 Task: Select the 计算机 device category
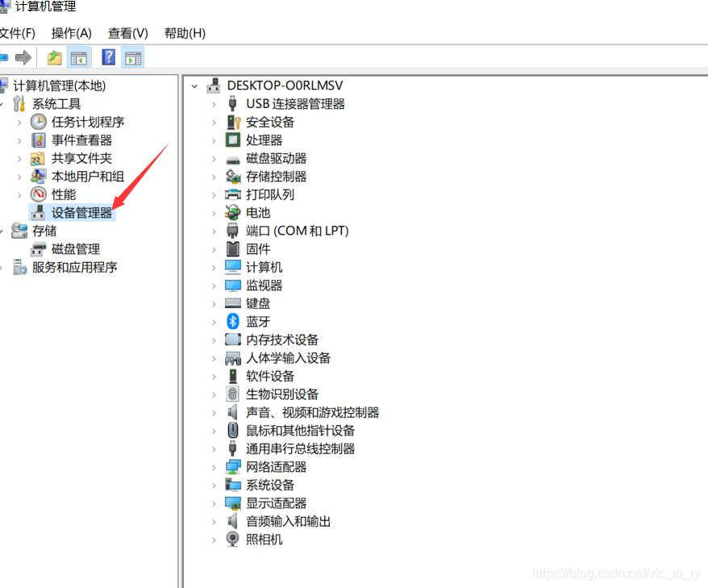[x=264, y=267]
